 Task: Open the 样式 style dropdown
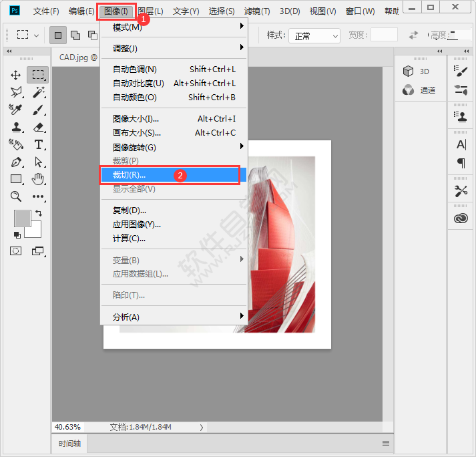(314, 36)
